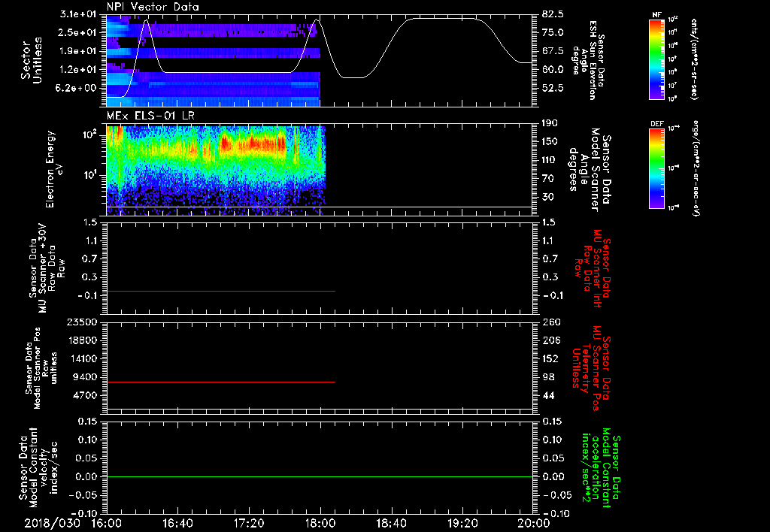Click the MU Scanner +30V Raw Data label

click(x=47, y=268)
